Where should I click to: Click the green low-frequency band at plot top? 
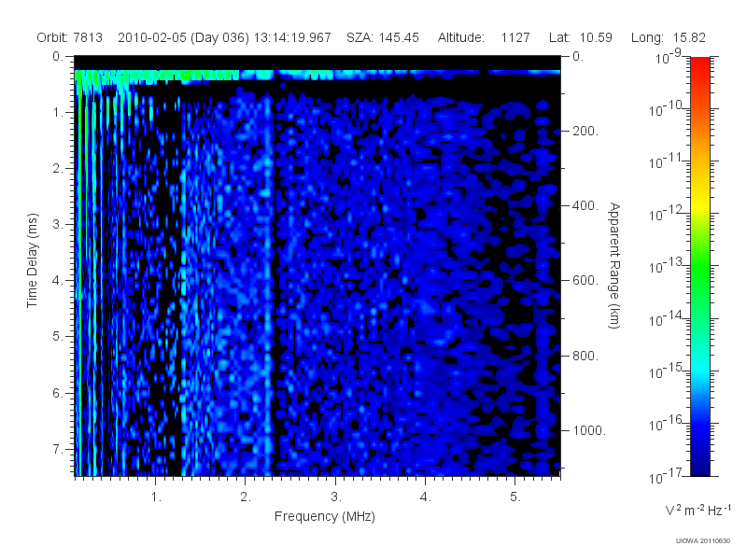(x=157, y=76)
